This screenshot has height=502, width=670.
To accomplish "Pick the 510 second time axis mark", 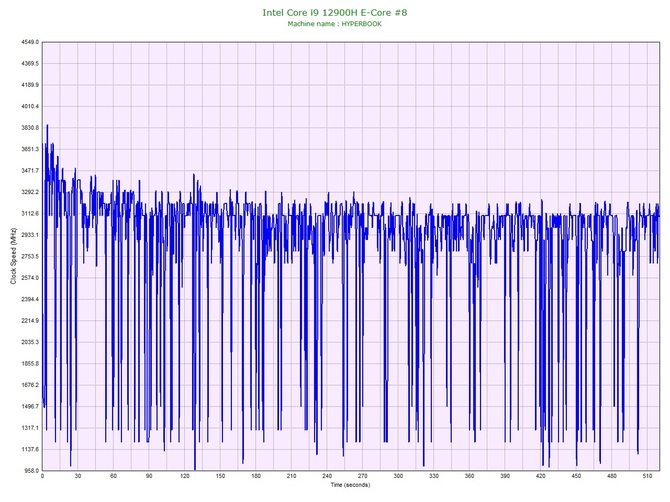I will [647, 477].
